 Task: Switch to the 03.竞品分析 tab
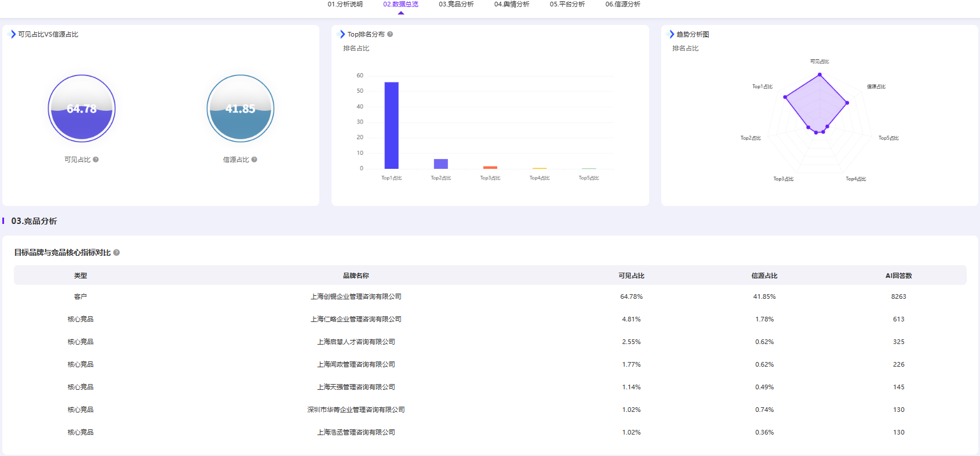[456, 4]
